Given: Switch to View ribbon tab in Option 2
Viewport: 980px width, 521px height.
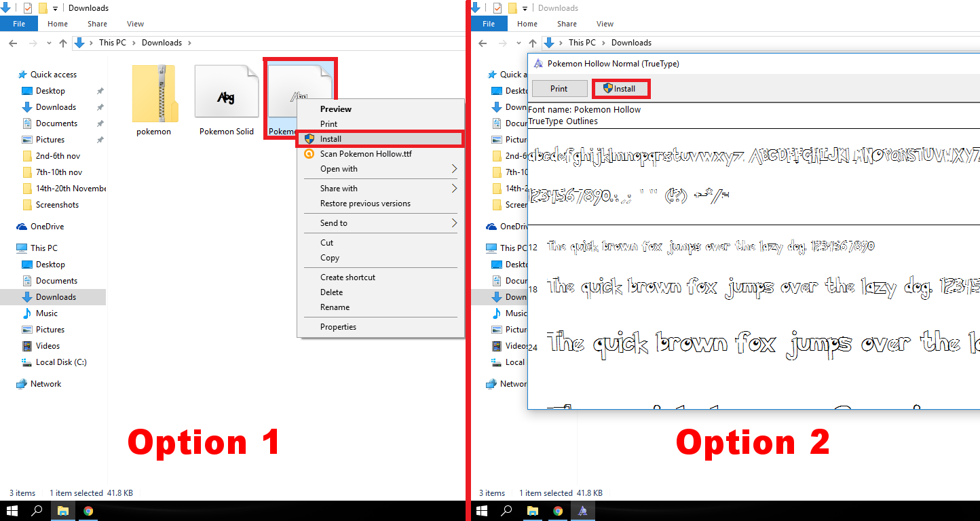Looking at the screenshot, I should pyautogui.click(x=605, y=24).
